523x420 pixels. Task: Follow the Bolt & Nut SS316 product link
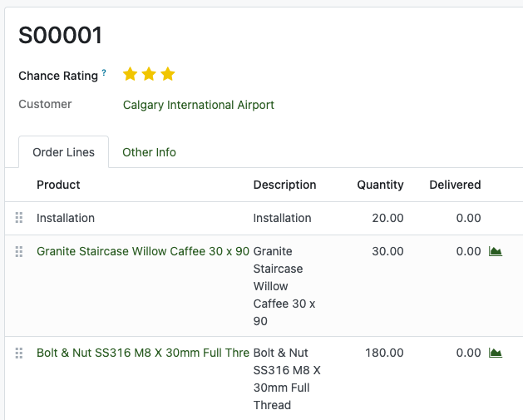(x=142, y=353)
